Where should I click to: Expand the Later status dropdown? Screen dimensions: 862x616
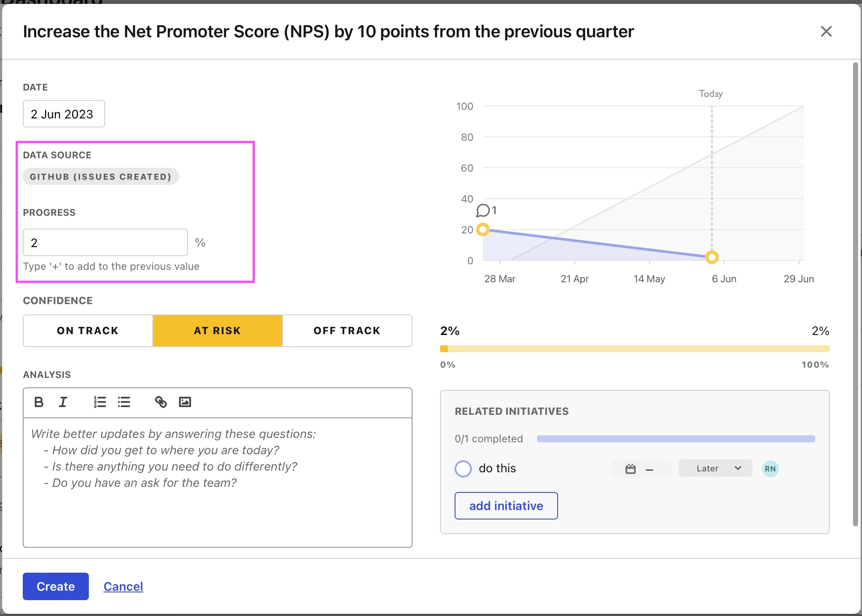(715, 468)
